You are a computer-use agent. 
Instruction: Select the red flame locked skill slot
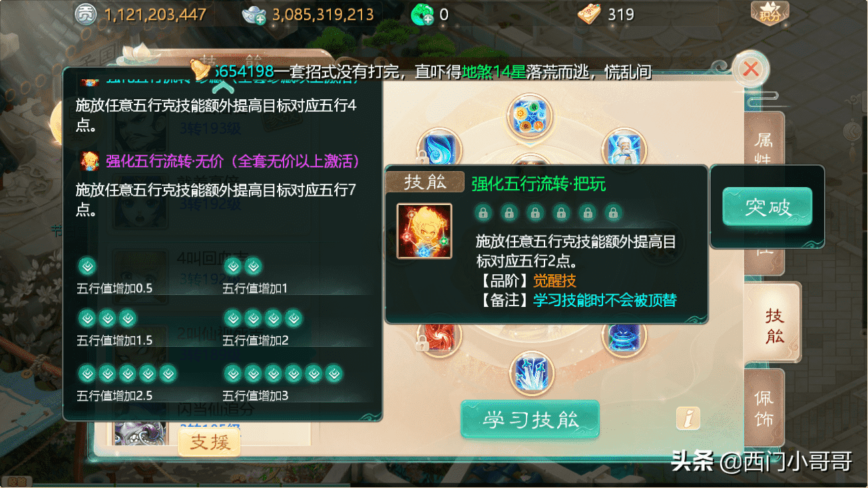point(437,338)
